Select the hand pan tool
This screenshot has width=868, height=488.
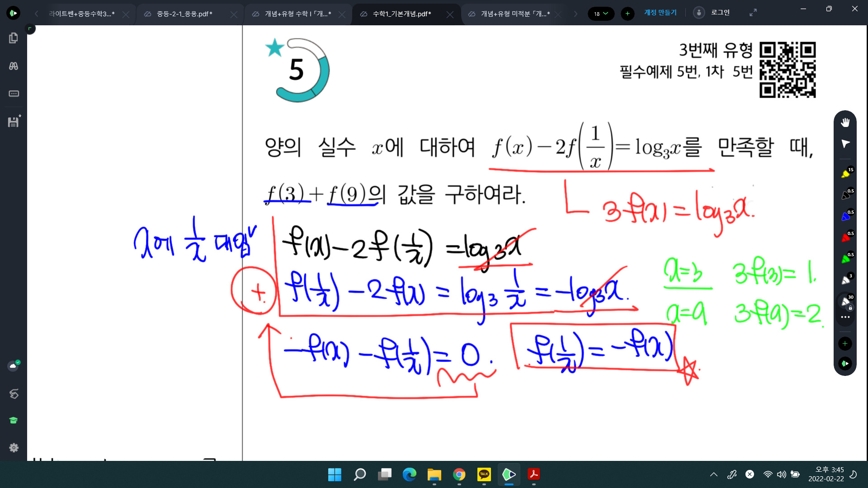click(845, 122)
